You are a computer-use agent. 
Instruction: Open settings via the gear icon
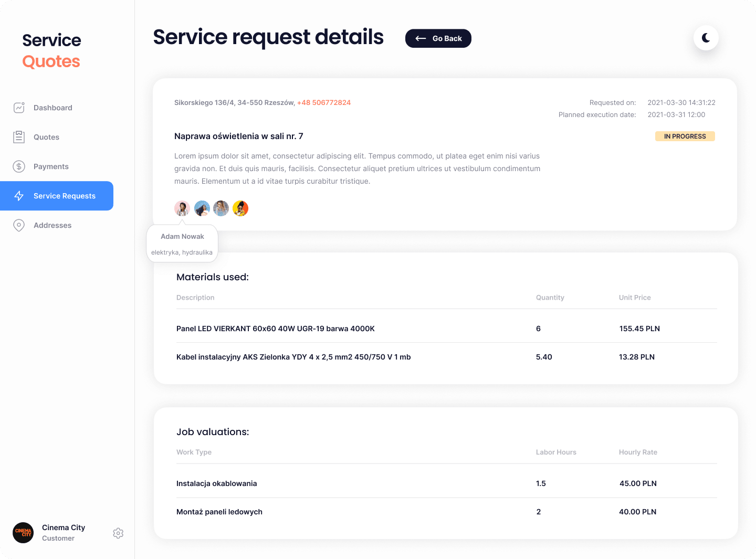(118, 533)
